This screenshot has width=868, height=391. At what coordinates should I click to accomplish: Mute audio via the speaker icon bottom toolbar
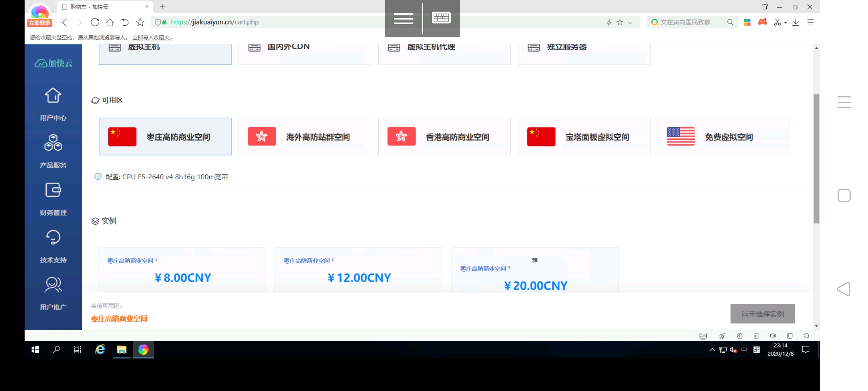pyautogui.click(x=773, y=336)
